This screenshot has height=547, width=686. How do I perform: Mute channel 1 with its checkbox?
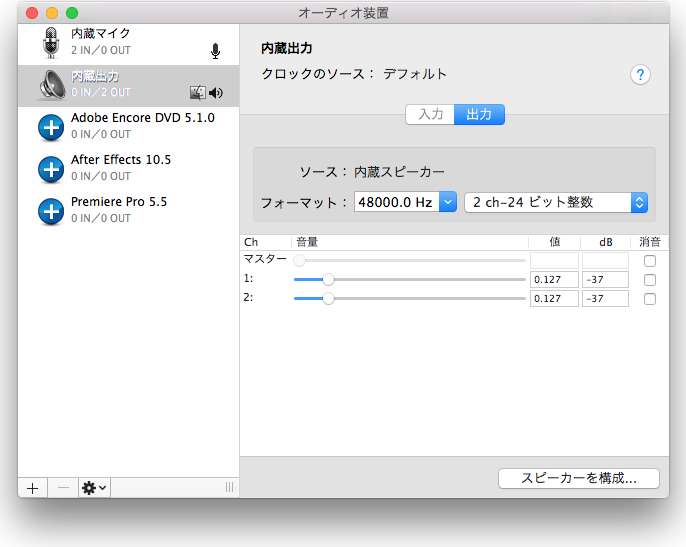(650, 280)
